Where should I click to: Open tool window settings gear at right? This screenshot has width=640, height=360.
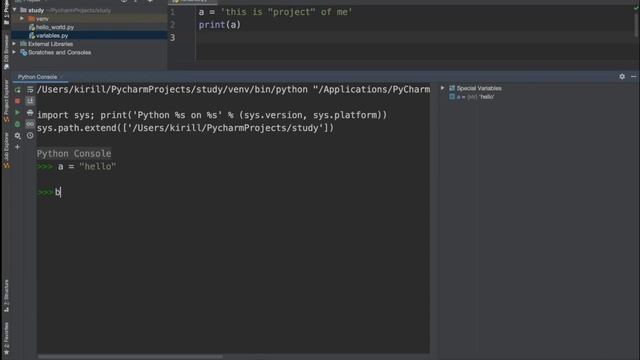622,76
